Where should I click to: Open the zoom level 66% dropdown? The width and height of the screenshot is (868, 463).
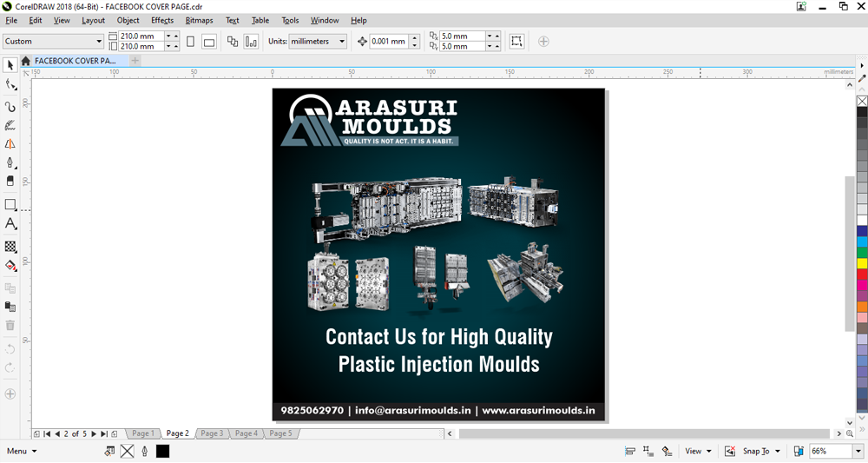pos(858,452)
